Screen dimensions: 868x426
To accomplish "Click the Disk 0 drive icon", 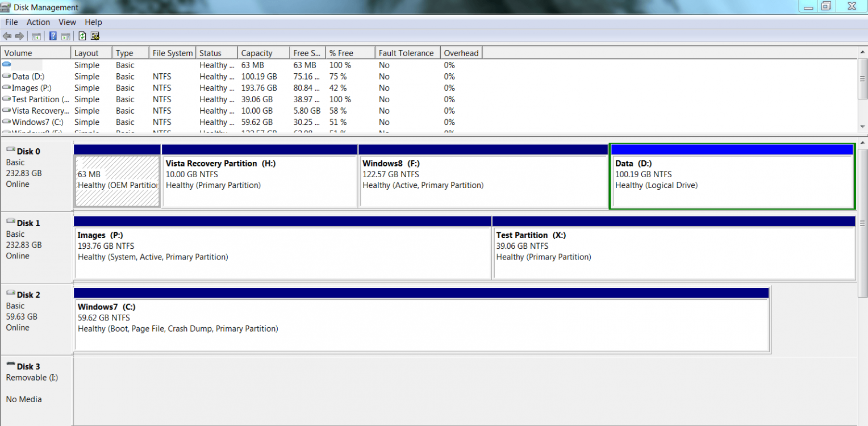I will (11, 150).
